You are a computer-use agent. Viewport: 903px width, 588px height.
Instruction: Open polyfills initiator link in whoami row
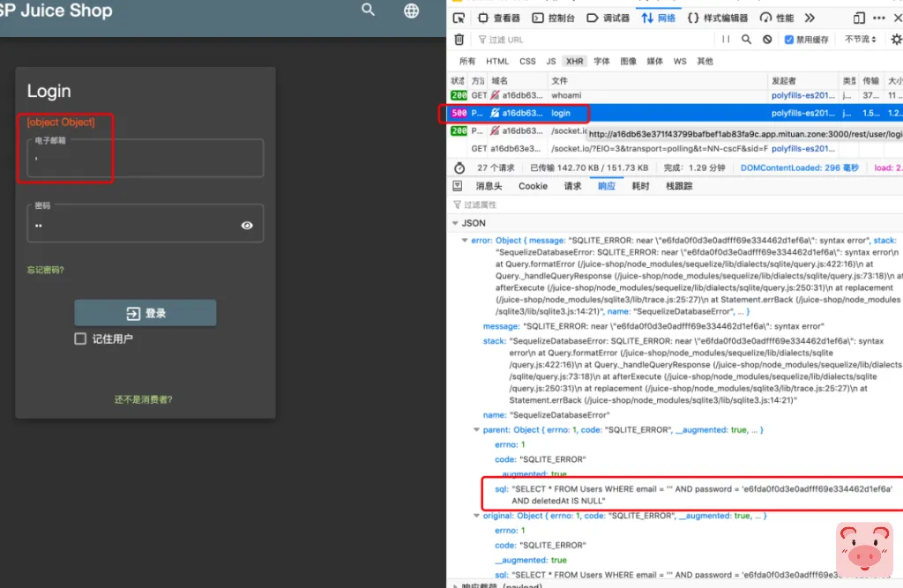click(802, 95)
